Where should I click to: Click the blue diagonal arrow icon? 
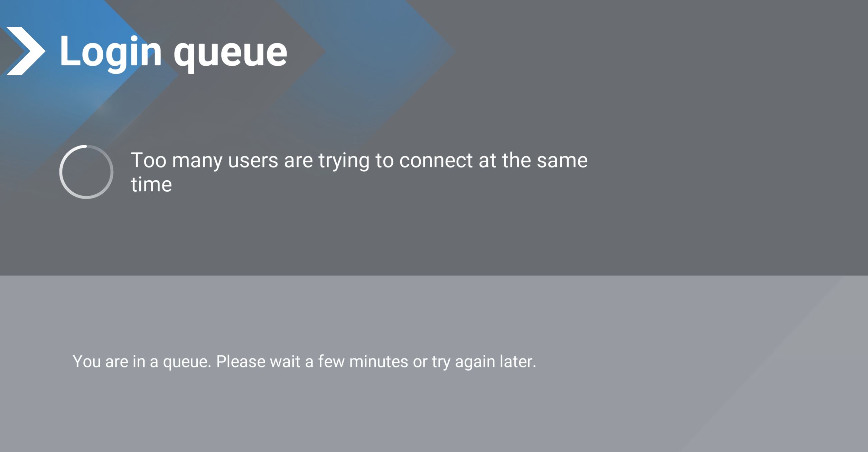18,50
